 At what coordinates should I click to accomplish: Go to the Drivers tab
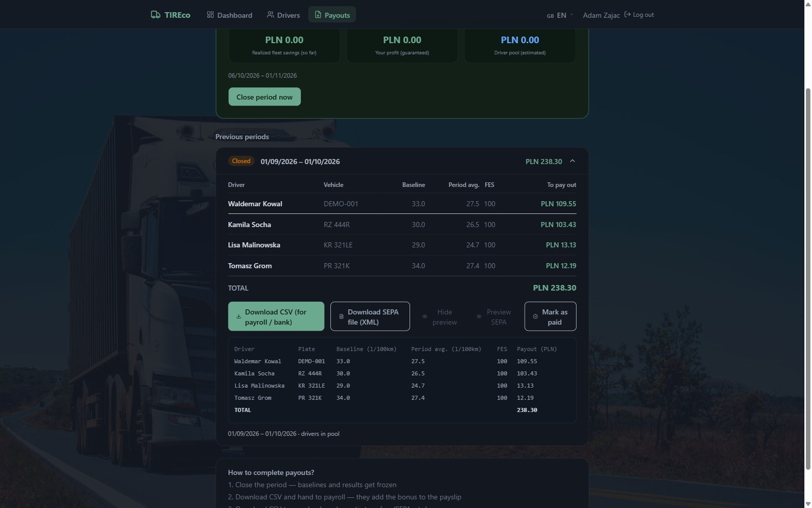tap(283, 15)
